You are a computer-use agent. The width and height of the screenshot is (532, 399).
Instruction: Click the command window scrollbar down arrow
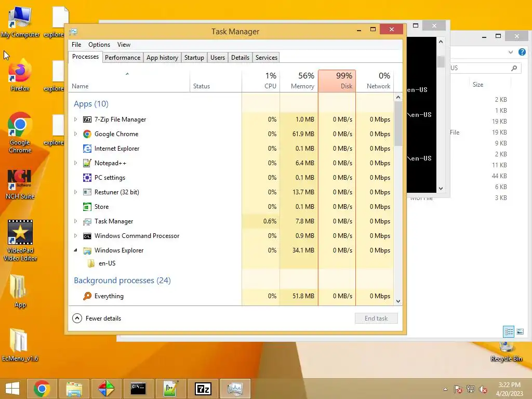tap(441, 188)
